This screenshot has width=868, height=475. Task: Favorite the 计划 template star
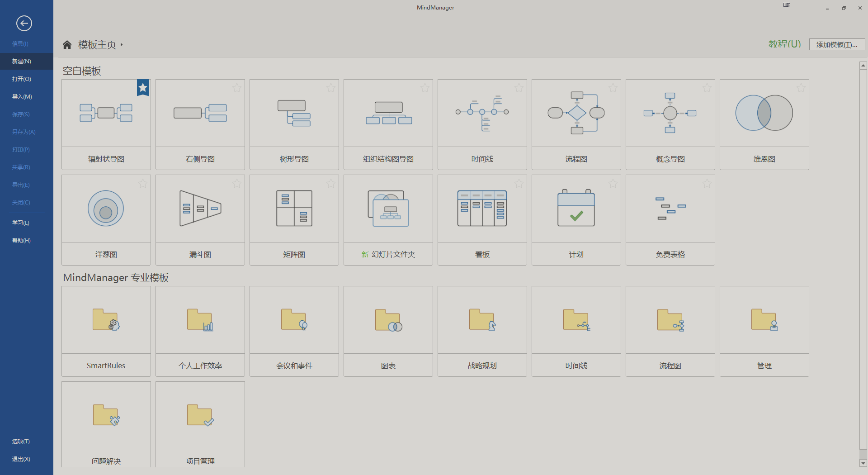pos(613,184)
